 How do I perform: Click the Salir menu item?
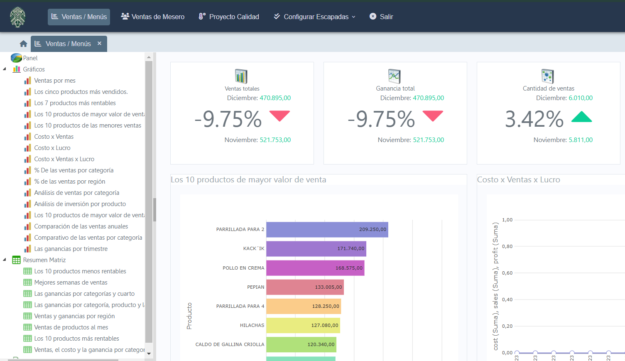381,17
